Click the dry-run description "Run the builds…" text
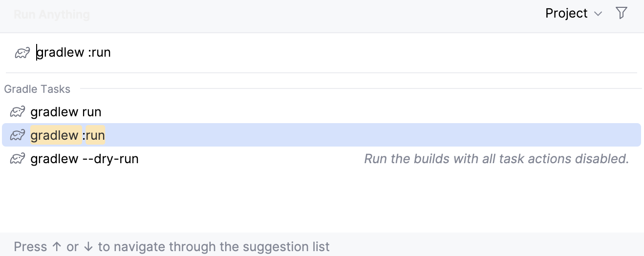 coord(496,159)
